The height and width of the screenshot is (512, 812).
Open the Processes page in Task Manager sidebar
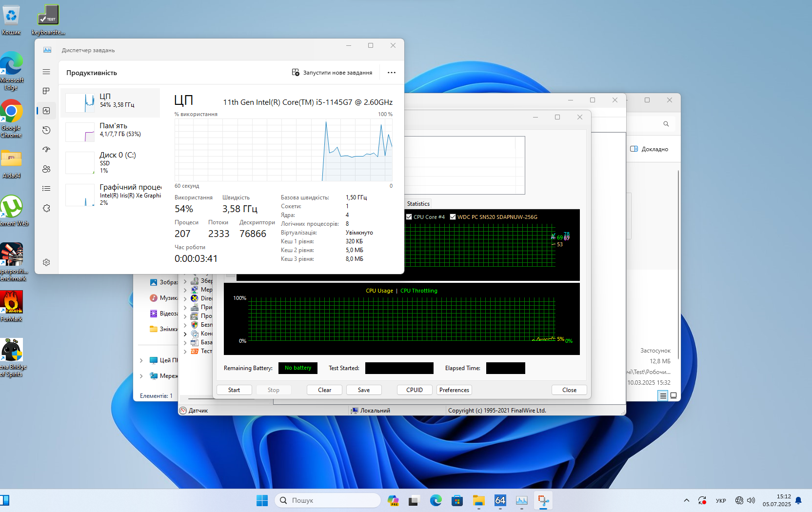(x=46, y=91)
